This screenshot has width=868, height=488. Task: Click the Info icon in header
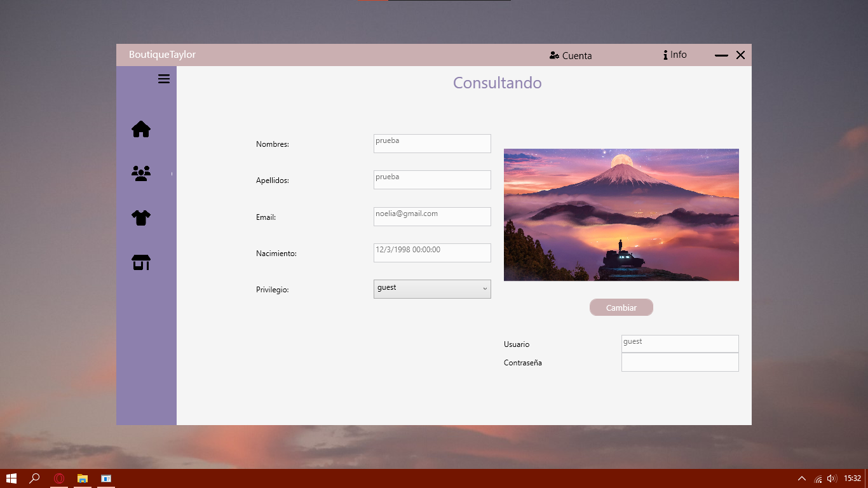[x=665, y=55]
